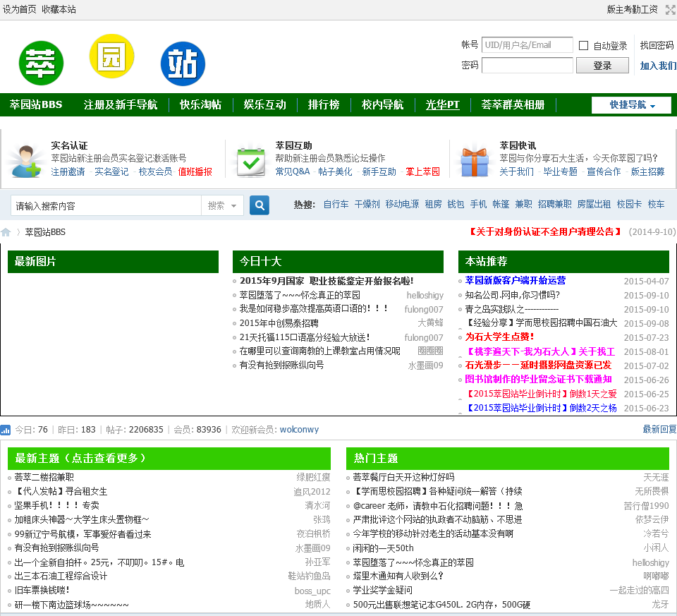Click hot search term 校园卡

coord(629,205)
